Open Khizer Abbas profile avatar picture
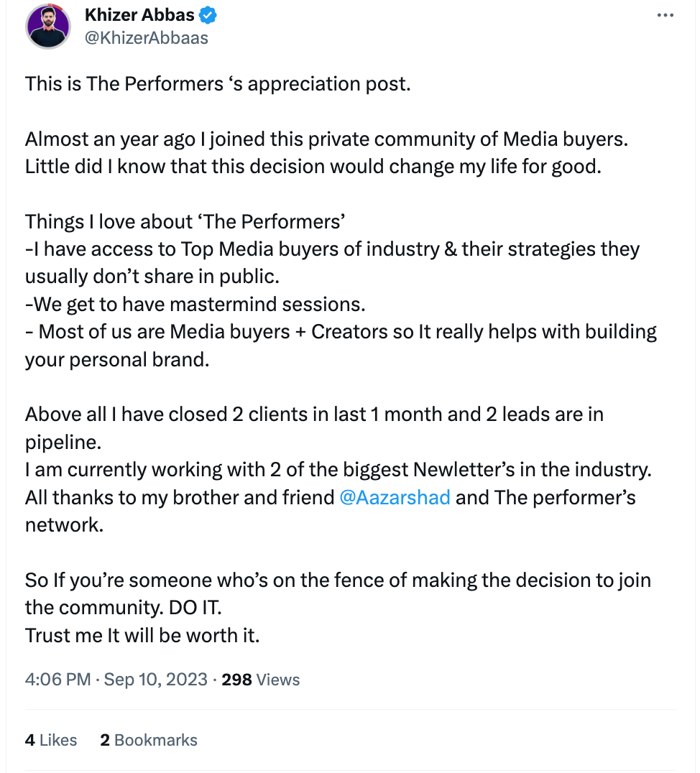This screenshot has width=700, height=773. tap(48, 27)
